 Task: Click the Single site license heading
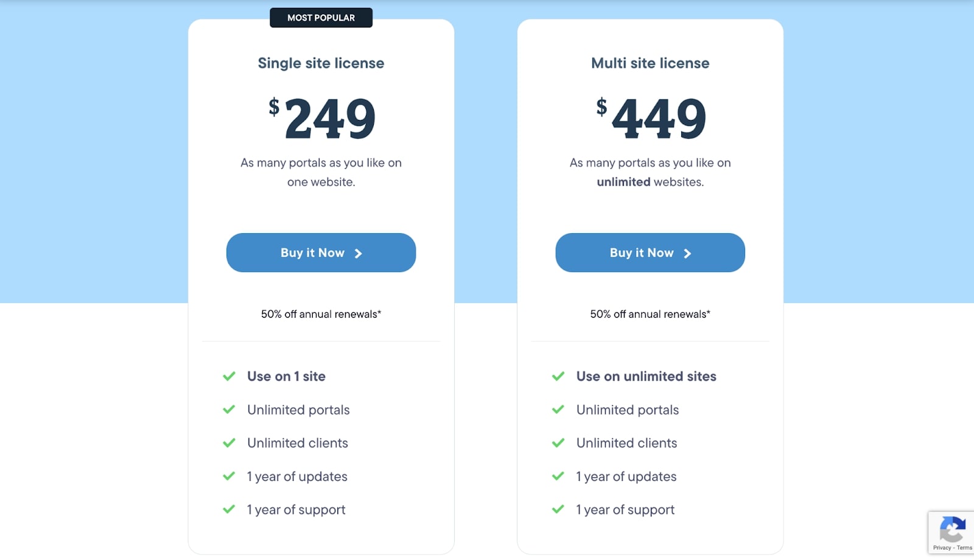pyautogui.click(x=321, y=63)
